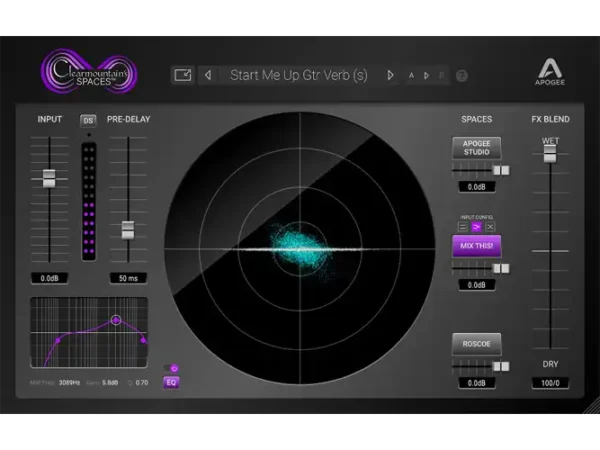The width and height of the screenshot is (600, 450).
Task: Go to the previous preset
Action: [x=208, y=75]
